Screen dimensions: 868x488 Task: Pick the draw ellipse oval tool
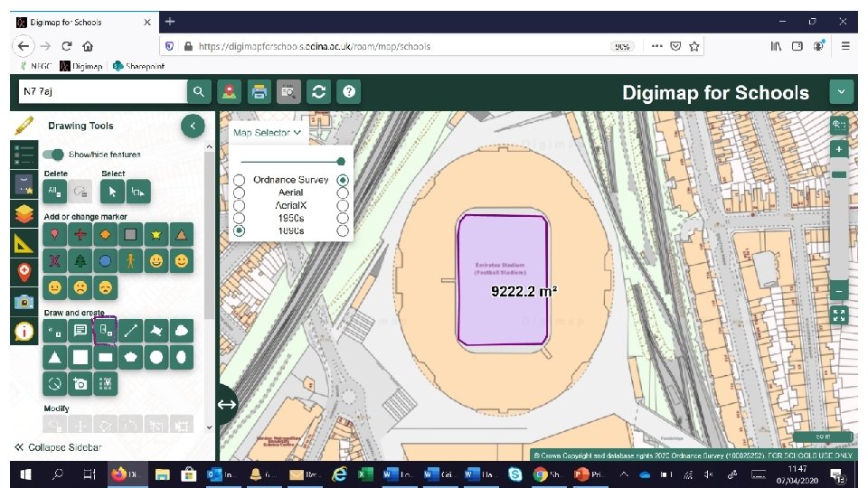[182, 358]
